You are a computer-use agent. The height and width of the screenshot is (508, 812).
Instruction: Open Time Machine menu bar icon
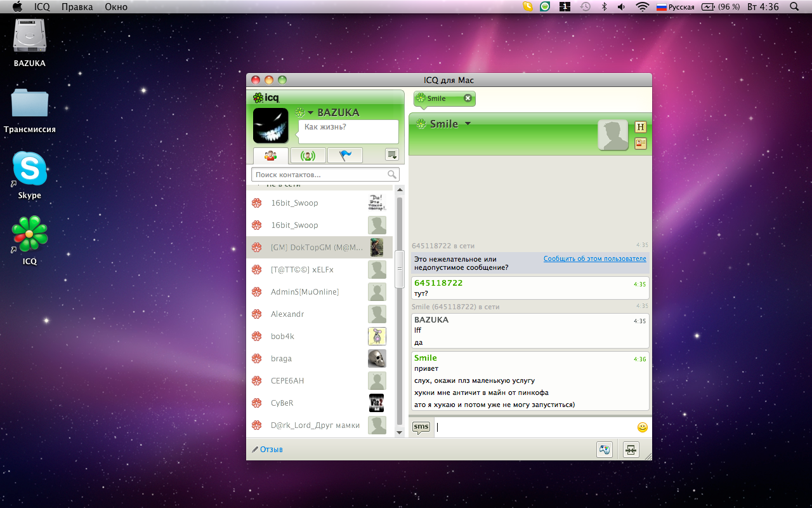(585, 7)
